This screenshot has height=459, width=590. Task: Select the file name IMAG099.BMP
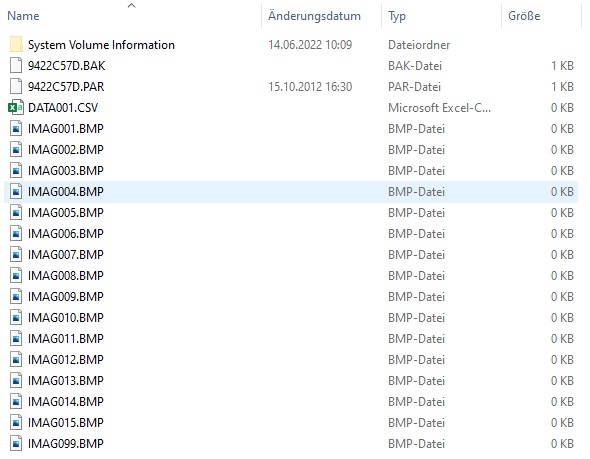tap(66, 444)
